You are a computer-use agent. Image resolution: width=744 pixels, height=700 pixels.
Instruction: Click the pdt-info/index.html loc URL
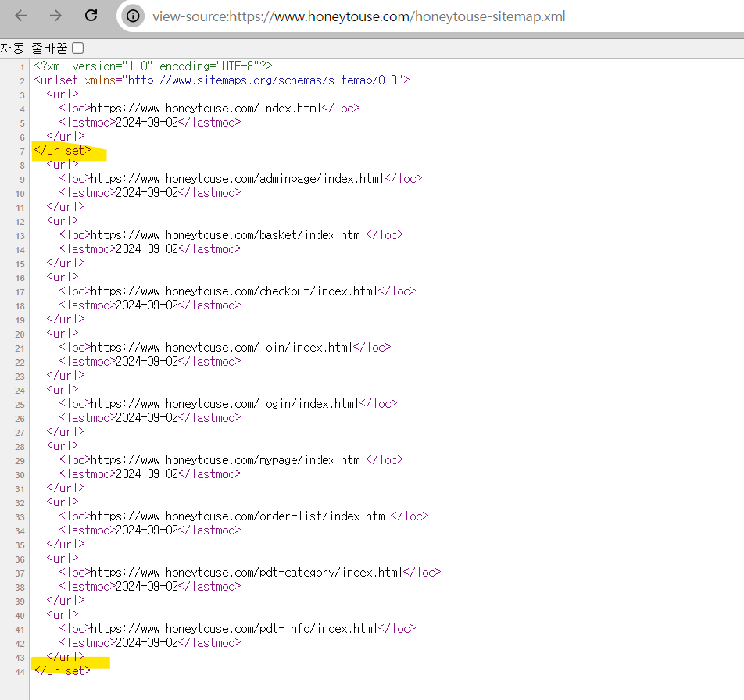tap(234, 628)
